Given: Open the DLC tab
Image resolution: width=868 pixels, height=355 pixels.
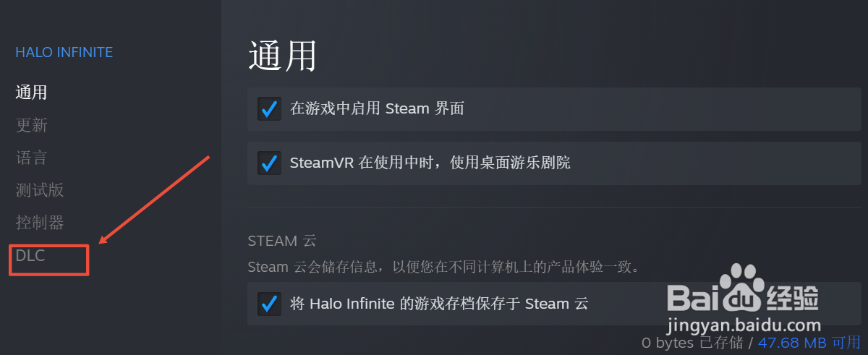Looking at the screenshot, I should pyautogui.click(x=30, y=255).
